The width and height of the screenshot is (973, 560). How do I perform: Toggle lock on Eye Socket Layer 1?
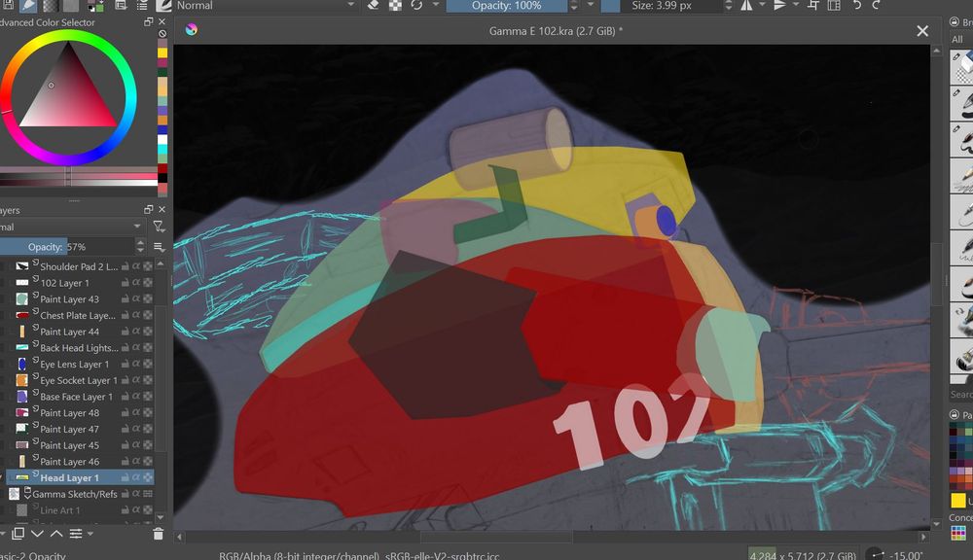(x=125, y=380)
